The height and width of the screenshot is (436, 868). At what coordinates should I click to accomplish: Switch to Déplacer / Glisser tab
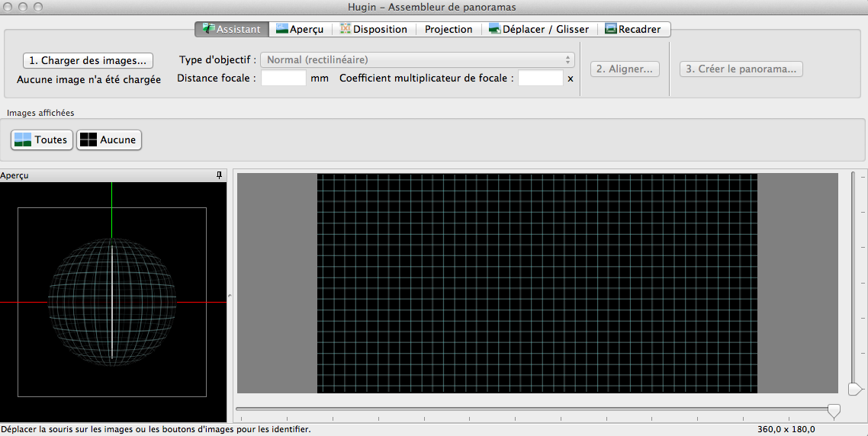[x=539, y=29]
